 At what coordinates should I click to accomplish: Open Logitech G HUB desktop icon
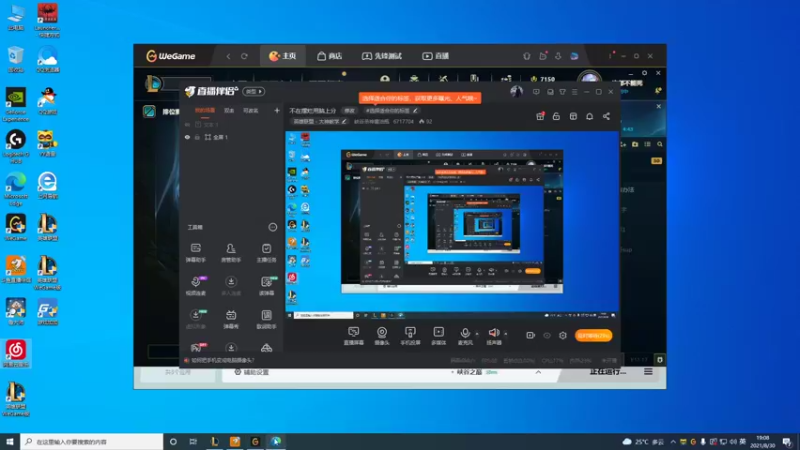tap(15, 146)
